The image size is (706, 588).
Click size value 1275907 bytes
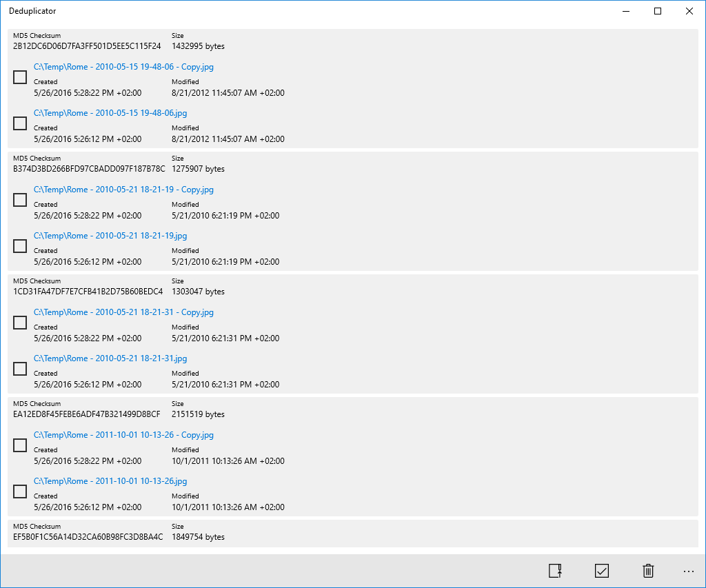tap(198, 169)
